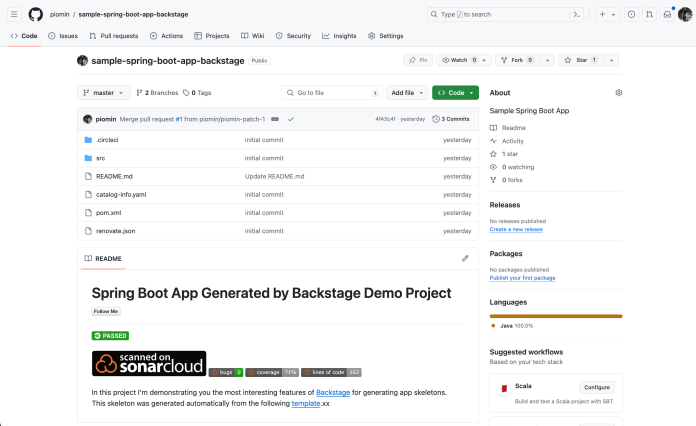Click the Create a new release link
Image resolution: width=696 pixels, height=426 pixels.
pyautogui.click(x=516, y=229)
